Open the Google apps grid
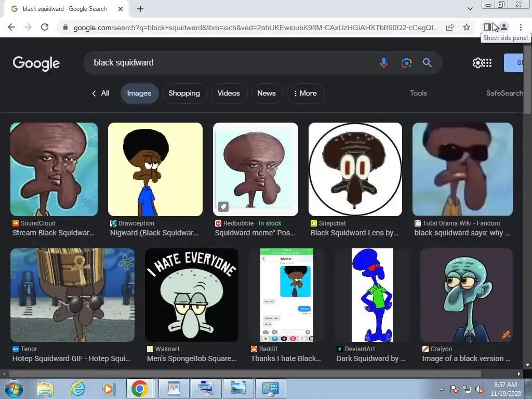 487,63
